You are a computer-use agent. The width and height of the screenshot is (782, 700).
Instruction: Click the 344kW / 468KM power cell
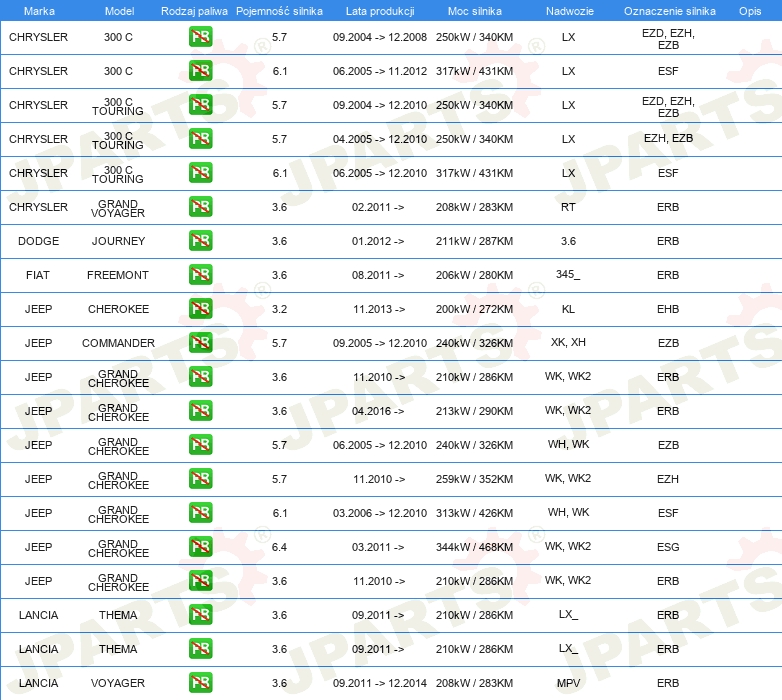point(474,547)
